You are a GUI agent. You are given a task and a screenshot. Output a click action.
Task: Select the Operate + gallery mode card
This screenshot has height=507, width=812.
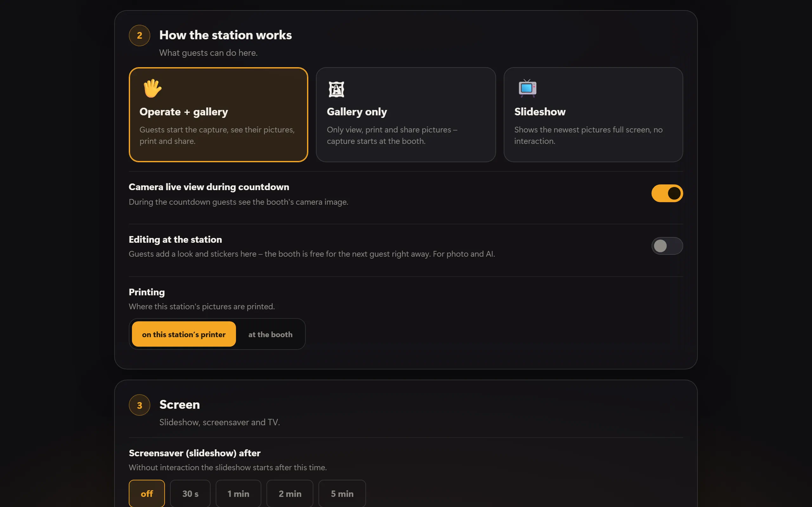pos(219,115)
